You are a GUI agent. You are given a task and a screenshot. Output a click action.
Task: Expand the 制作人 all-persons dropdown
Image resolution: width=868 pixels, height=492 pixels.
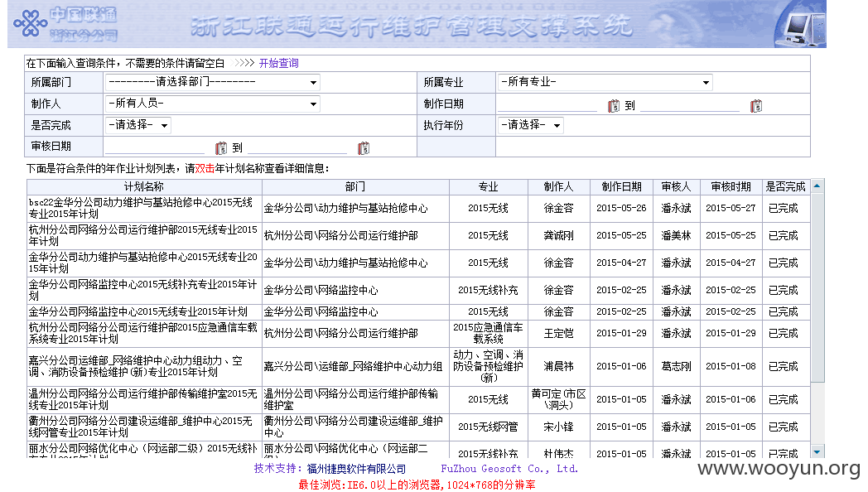point(213,104)
